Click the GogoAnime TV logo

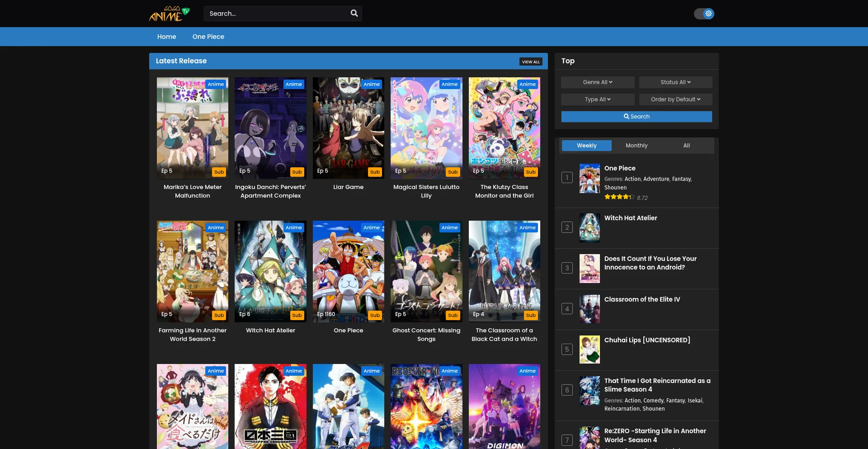click(170, 14)
